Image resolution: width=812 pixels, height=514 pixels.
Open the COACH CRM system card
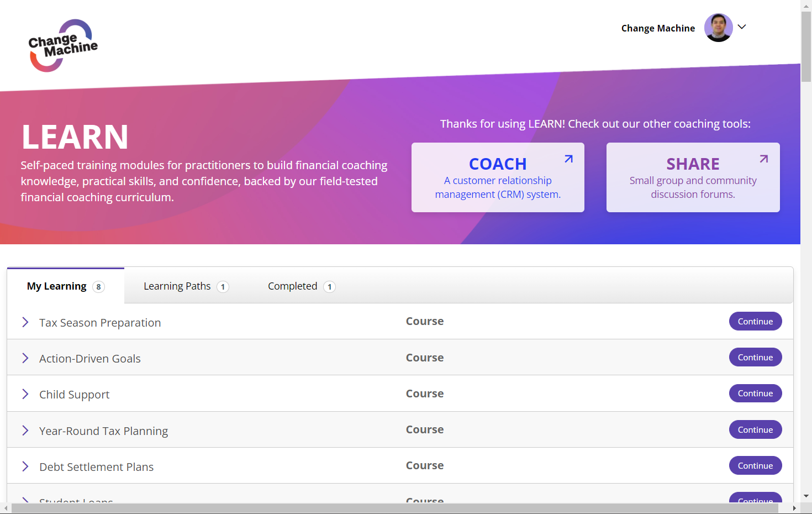click(x=498, y=177)
